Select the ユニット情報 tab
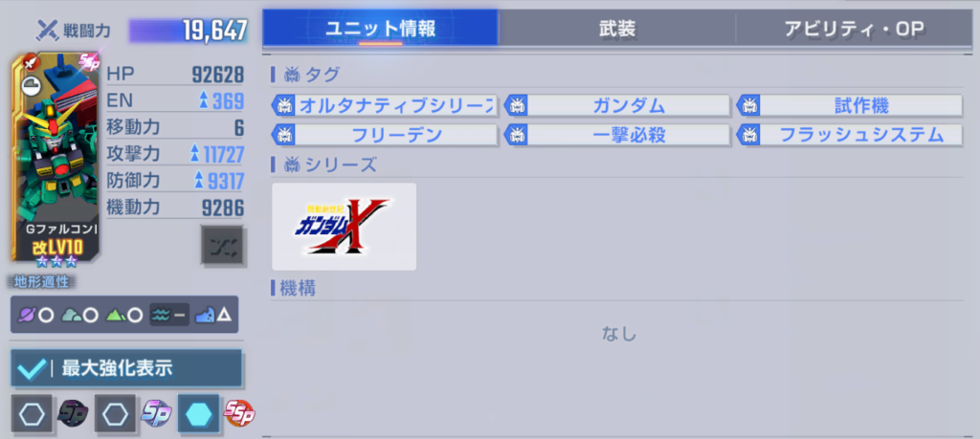The width and height of the screenshot is (980, 439). tap(381, 28)
